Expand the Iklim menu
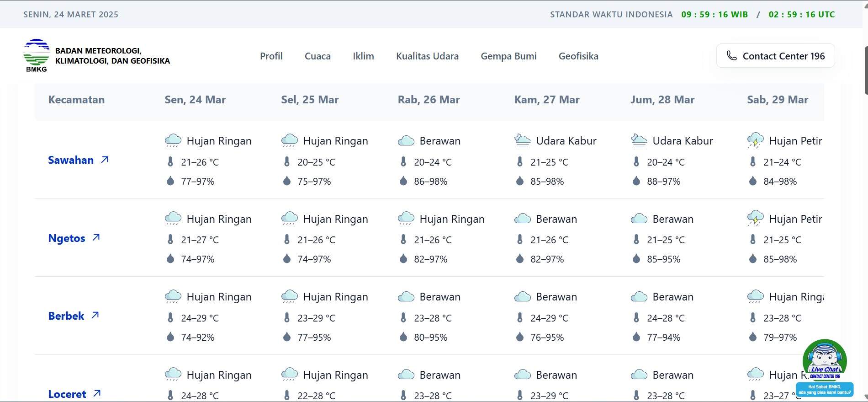868x402 pixels. (363, 56)
